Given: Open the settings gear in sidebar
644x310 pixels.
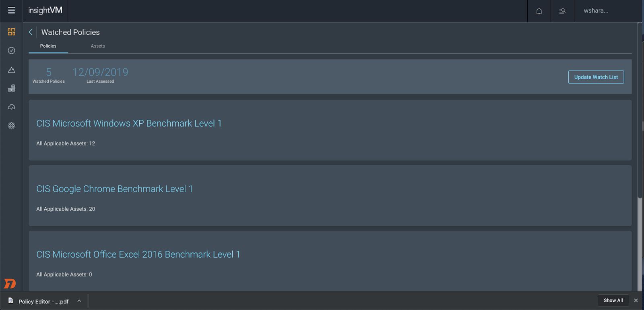Looking at the screenshot, I should [x=11, y=126].
